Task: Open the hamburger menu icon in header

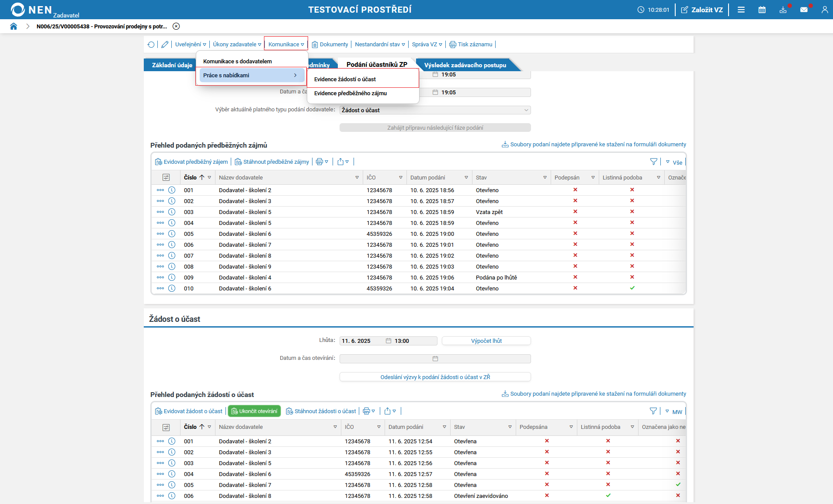Action: coord(741,10)
